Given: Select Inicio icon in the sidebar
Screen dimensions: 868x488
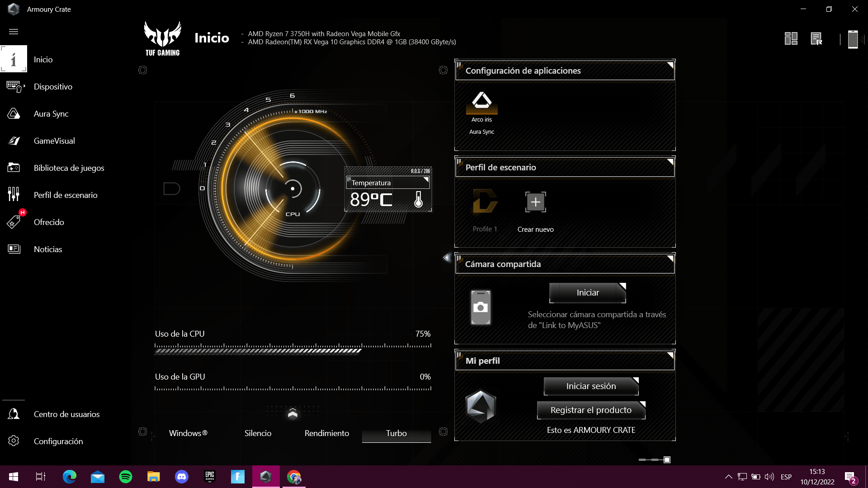Looking at the screenshot, I should click(14, 59).
